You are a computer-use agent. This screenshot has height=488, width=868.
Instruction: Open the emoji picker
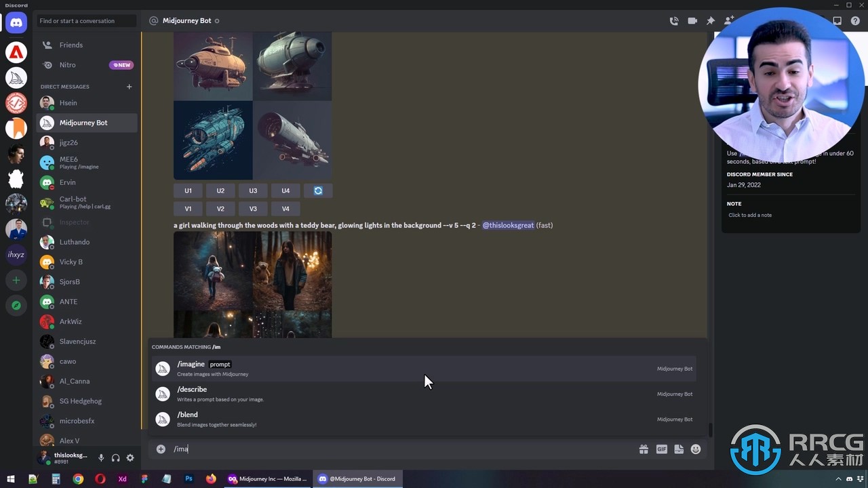coord(696,449)
